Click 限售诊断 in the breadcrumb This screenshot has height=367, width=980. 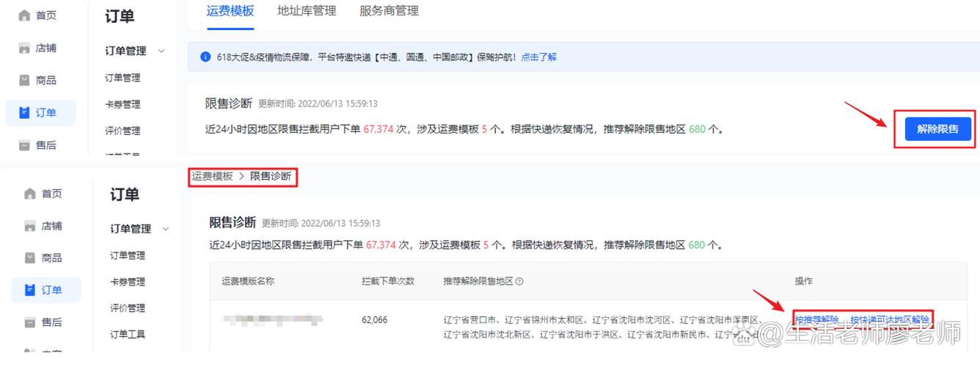pos(271,176)
